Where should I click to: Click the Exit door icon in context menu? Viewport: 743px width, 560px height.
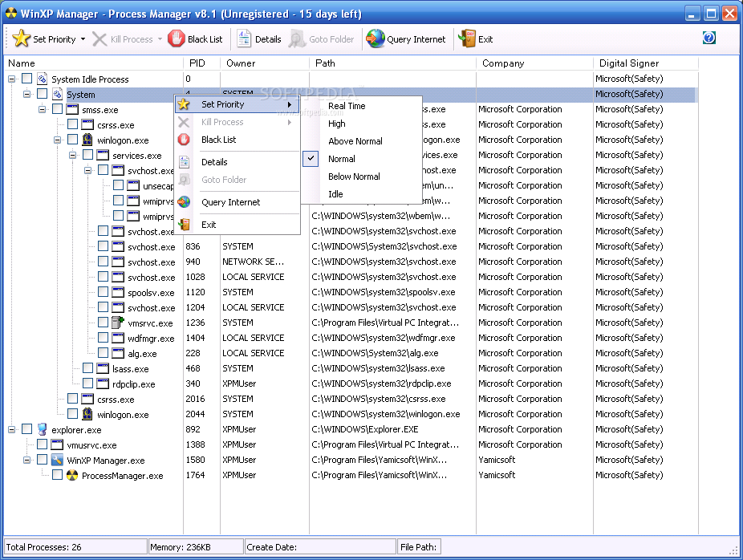point(185,225)
